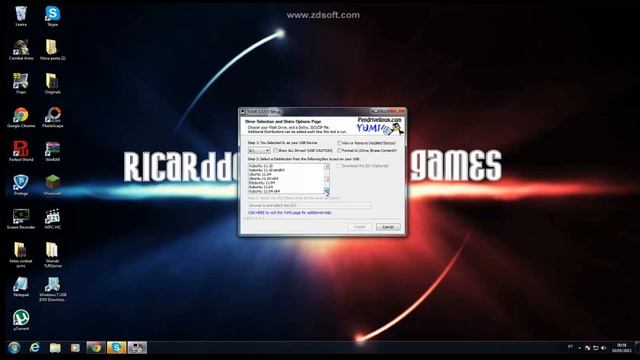Close the YUMI Setup window
This screenshot has height=360, width=640.
[397, 111]
